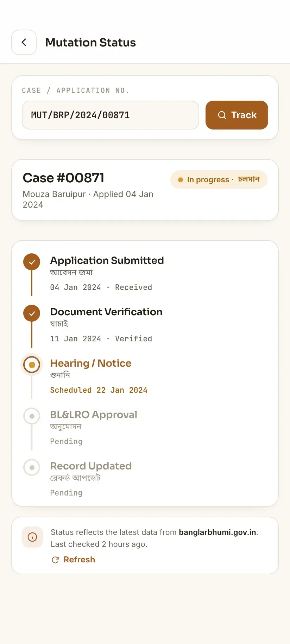
Task: Focus the case application number field
Action: (x=111, y=115)
